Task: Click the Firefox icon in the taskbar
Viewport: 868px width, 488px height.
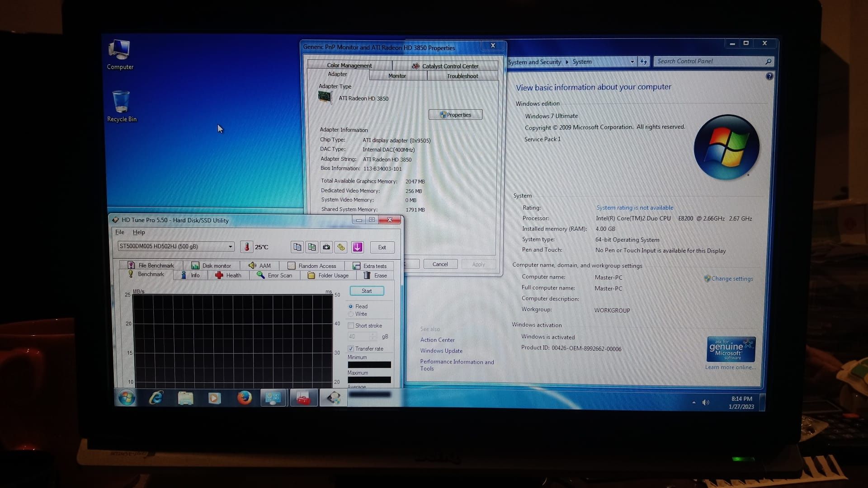Action: click(x=244, y=398)
